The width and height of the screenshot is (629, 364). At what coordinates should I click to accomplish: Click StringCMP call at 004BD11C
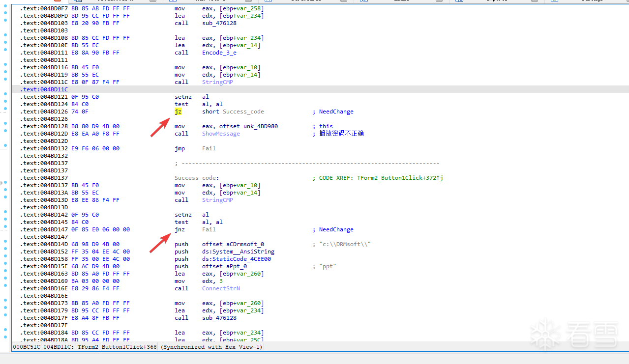[x=217, y=82]
